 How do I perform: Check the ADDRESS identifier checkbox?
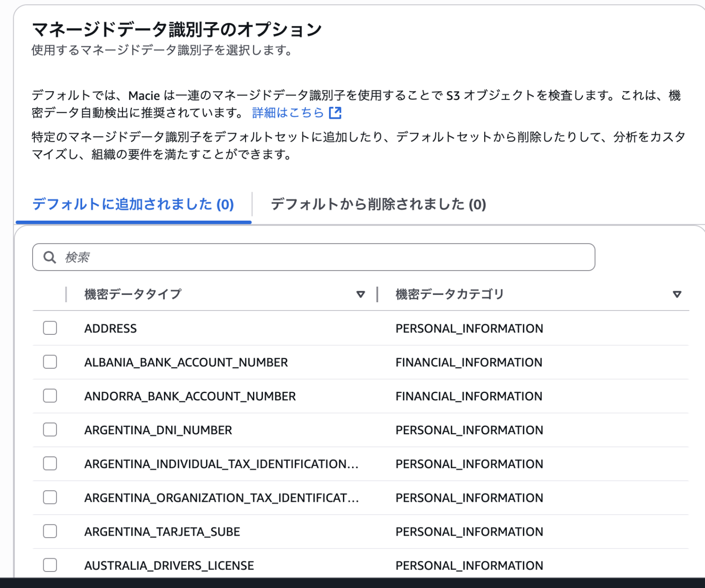[x=50, y=328]
